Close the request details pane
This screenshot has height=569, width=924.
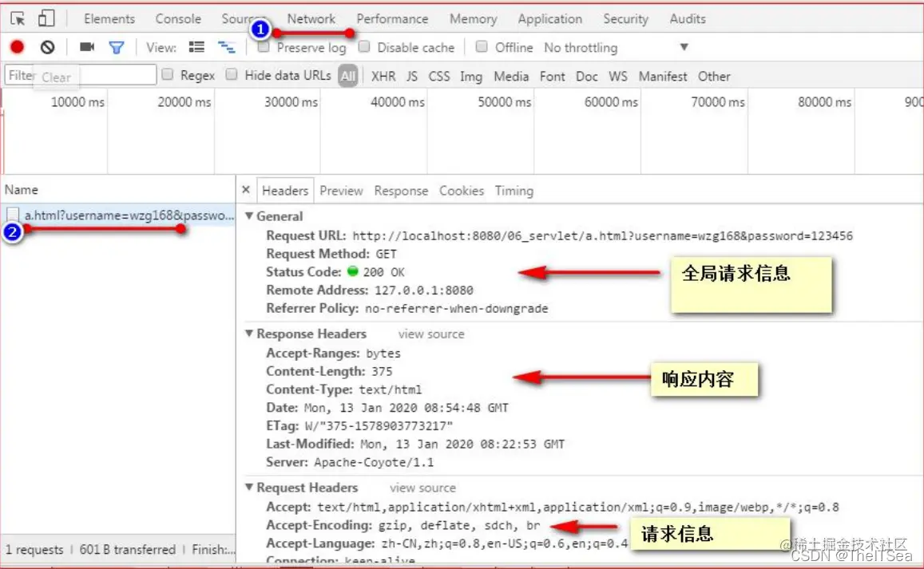pos(246,190)
